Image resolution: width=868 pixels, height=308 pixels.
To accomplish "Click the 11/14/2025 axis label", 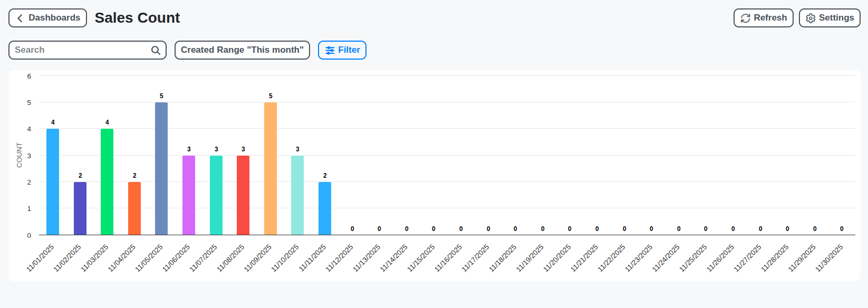I will point(394,258).
